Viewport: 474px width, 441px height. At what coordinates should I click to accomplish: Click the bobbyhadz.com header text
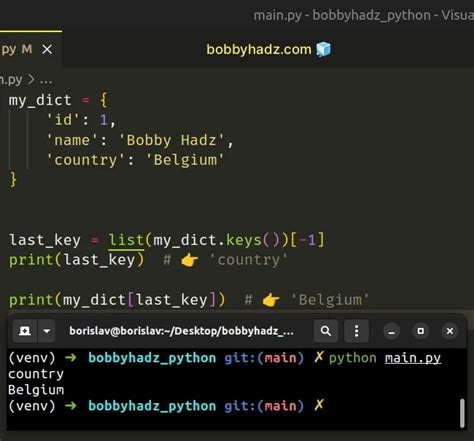pyautogui.click(x=259, y=49)
